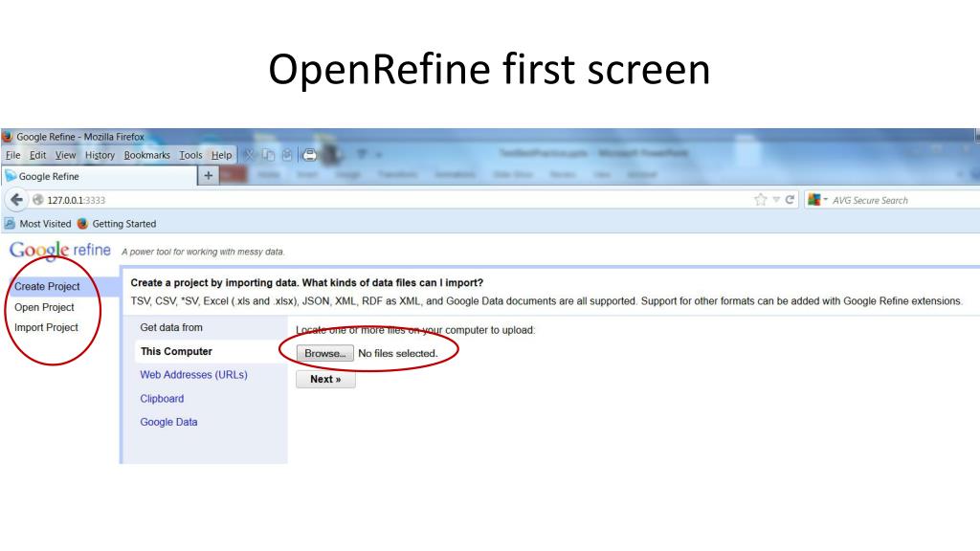Click the 'Get data from' heading
Viewport: 980px width, 551px height.
point(171,327)
